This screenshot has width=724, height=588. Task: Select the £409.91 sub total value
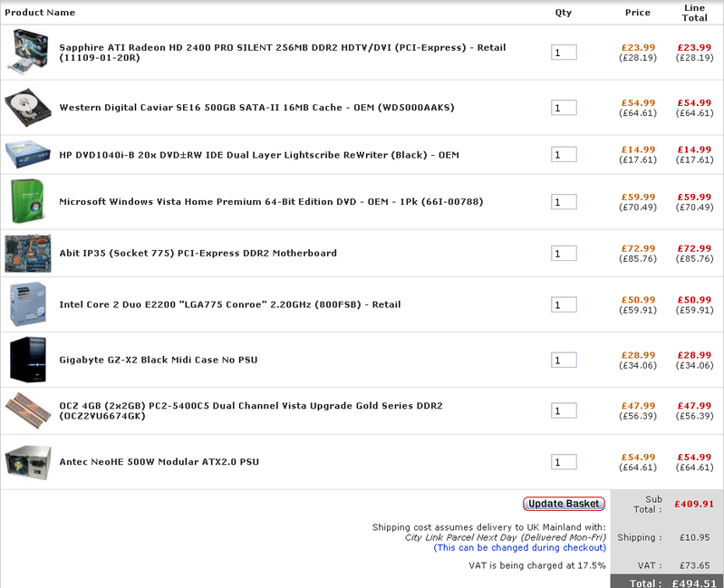pyautogui.click(x=694, y=504)
